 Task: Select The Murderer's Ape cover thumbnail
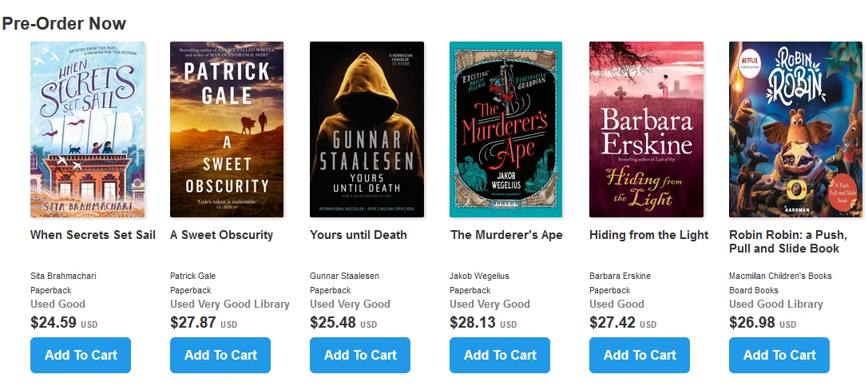(506, 129)
